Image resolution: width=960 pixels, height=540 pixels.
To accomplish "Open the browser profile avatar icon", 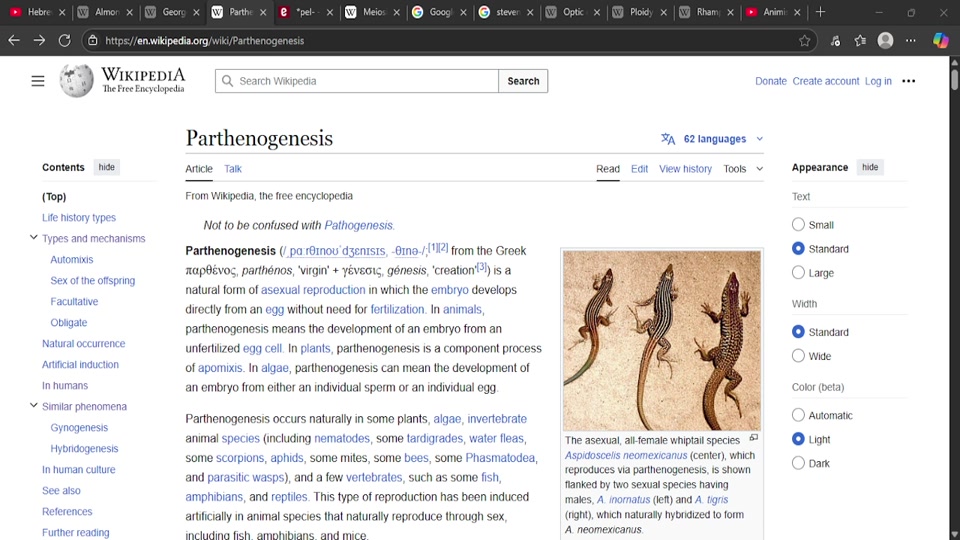I will point(885,41).
